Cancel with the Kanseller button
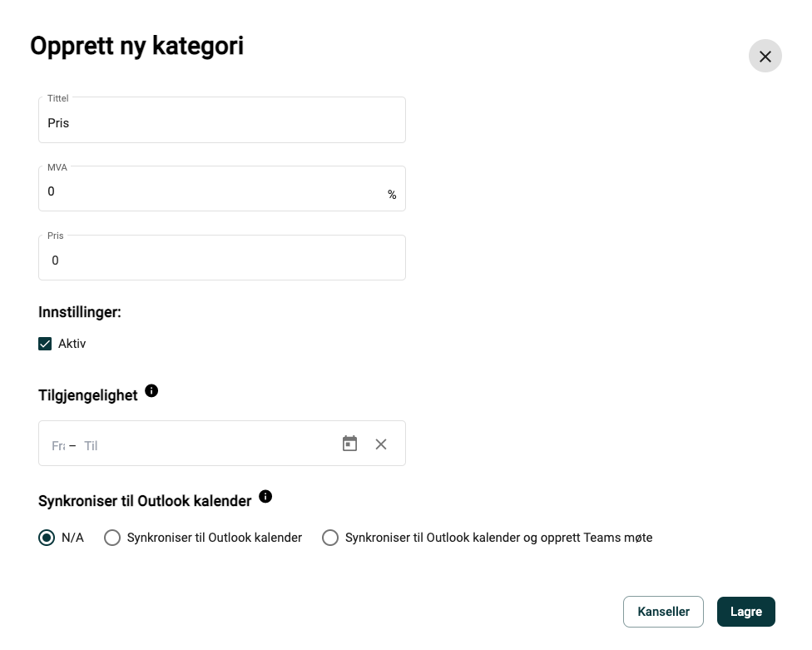This screenshot has height=650, width=812. [x=663, y=612]
